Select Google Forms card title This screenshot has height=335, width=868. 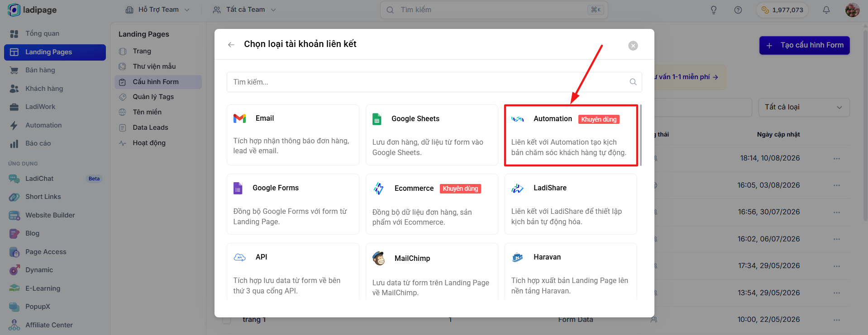[276, 188]
